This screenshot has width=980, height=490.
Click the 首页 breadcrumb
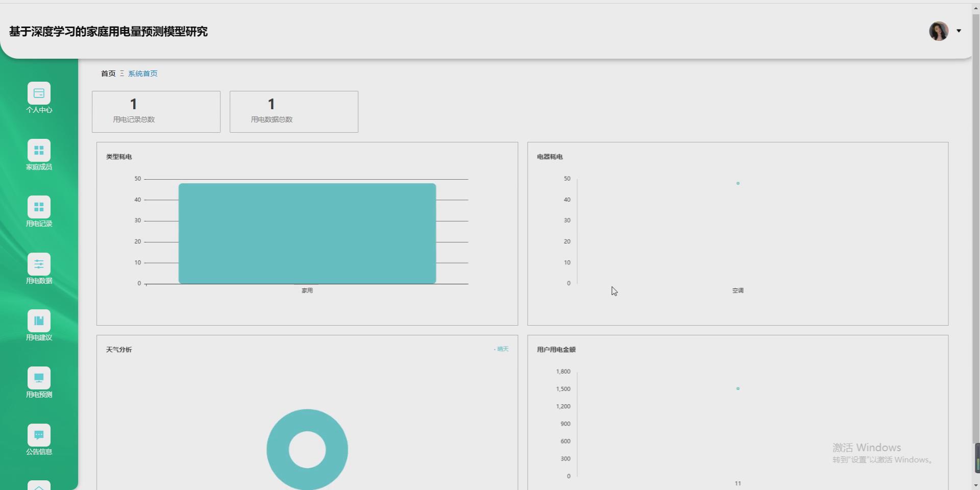pos(108,73)
